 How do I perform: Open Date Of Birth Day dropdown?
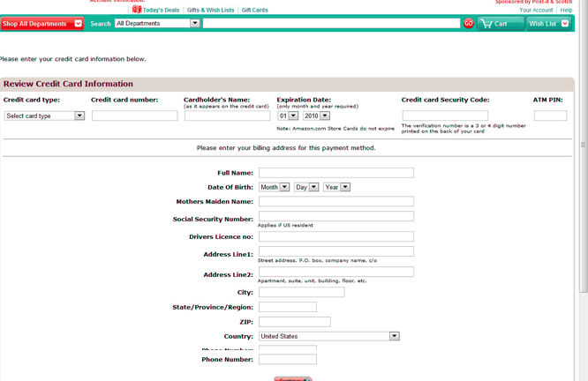coord(306,187)
